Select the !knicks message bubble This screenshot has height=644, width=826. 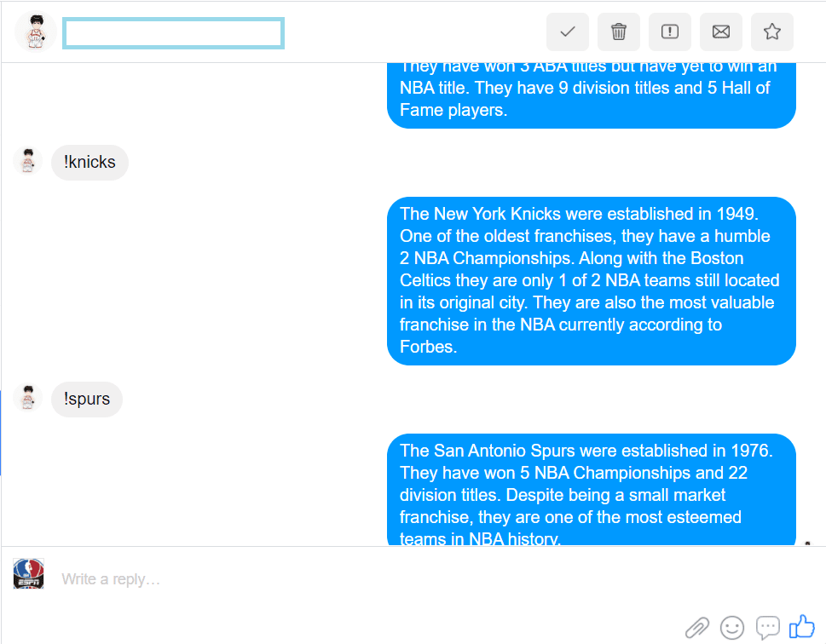[x=90, y=162]
